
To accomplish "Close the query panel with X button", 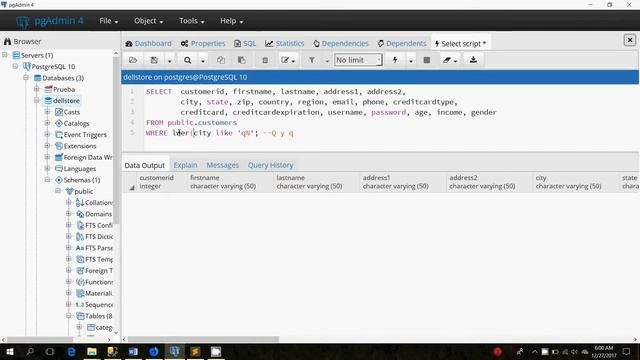I will 629,40.
